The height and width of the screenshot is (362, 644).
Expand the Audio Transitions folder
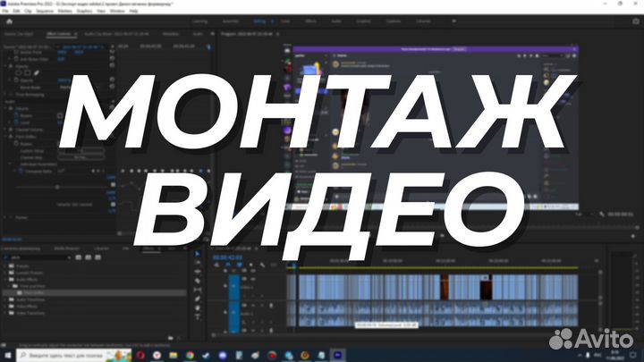coord(5,299)
